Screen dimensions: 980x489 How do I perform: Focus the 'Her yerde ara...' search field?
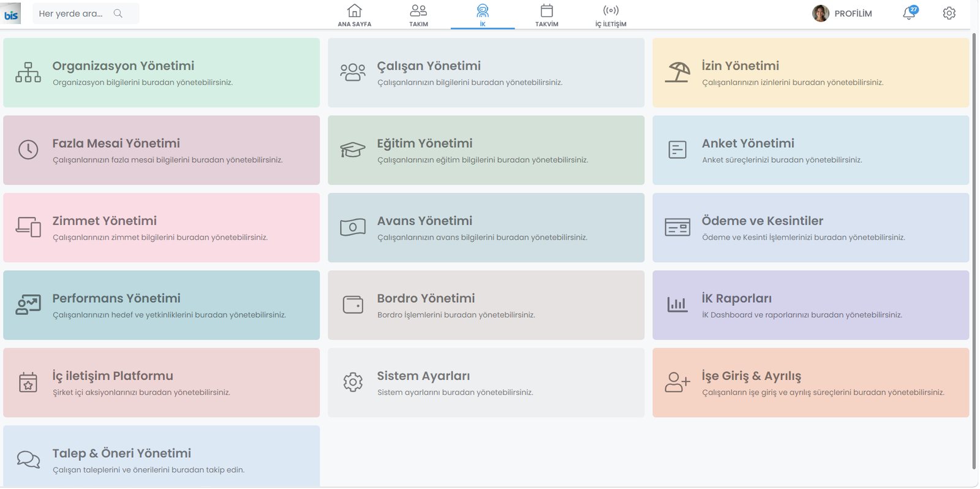pyautogui.click(x=86, y=13)
